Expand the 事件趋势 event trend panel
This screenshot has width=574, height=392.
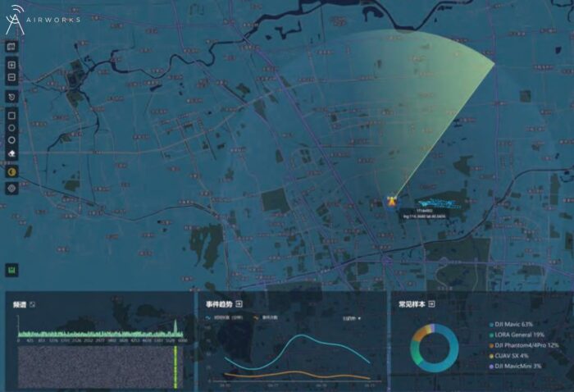[x=239, y=304]
